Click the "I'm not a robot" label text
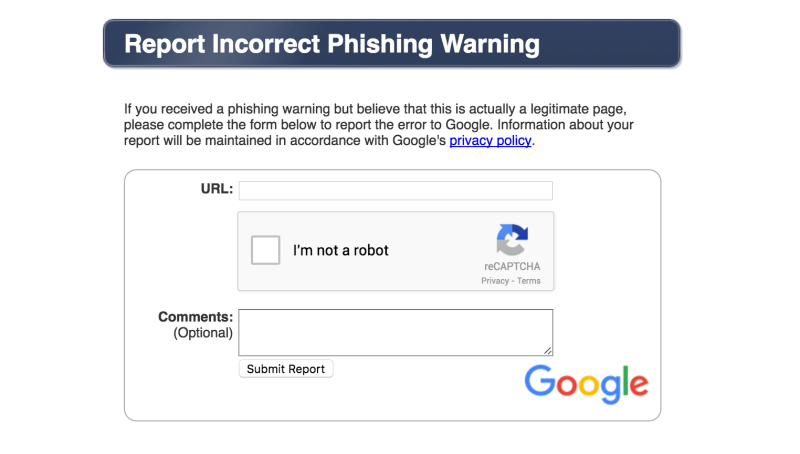Viewport: 800px width, 454px height. pyautogui.click(x=341, y=250)
